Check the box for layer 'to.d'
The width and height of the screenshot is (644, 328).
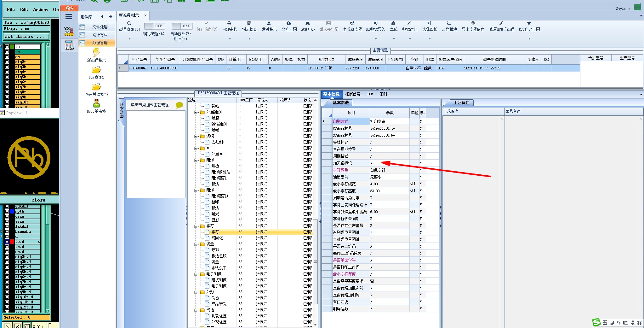point(7,242)
